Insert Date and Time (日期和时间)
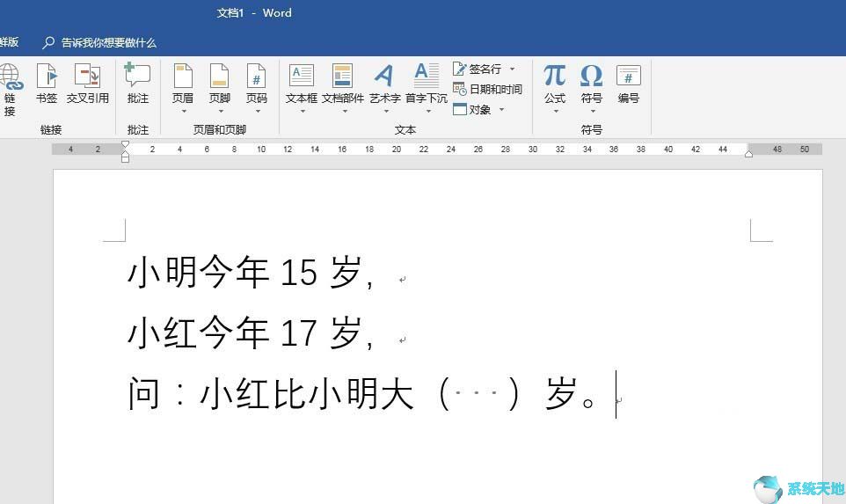Image resolution: width=846 pixels, height=504 pixels. coord(488,89)
